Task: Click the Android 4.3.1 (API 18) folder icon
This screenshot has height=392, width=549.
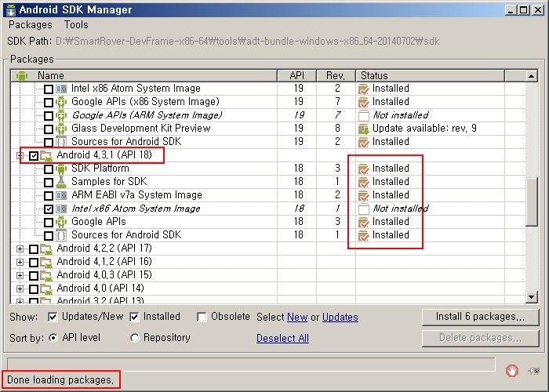Action: 46,156
